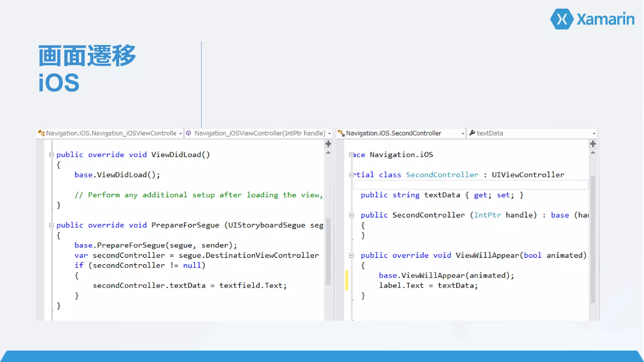Click the left editor split-window handle icon
This screenshot has width=644, height=362.
point(328,144)
